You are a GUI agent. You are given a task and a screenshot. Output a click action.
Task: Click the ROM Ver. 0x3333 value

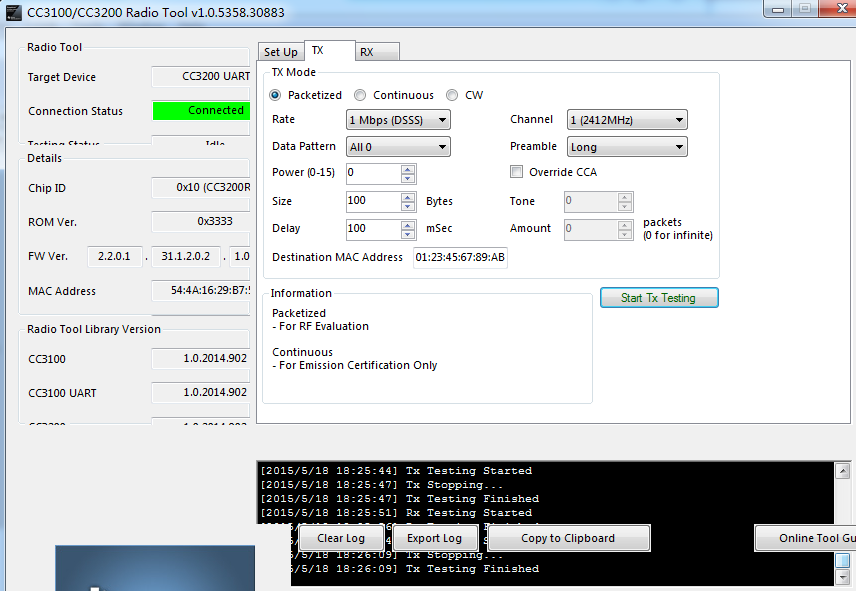(201, 222)
